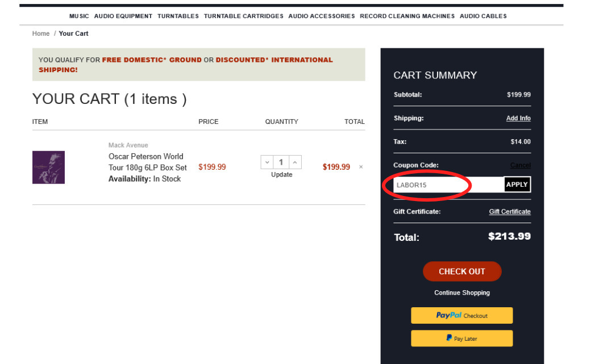Click Continue Shopping
The image size is (595, 364).
tap(462, 292)
